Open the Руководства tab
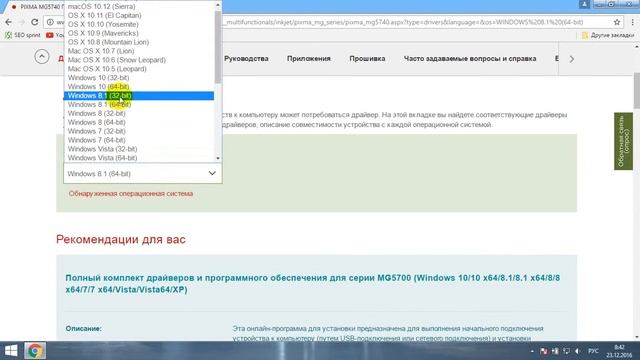The image size is (640, 360). click(246, 59)
